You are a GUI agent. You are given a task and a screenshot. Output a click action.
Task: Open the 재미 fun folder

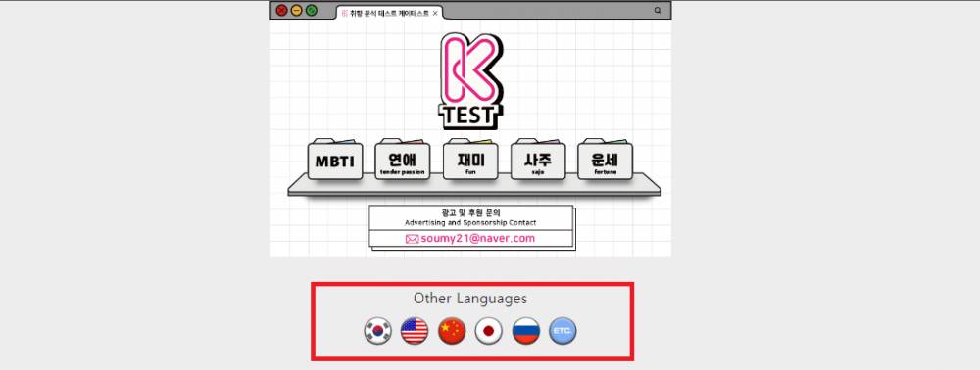(x=470, y=161)
